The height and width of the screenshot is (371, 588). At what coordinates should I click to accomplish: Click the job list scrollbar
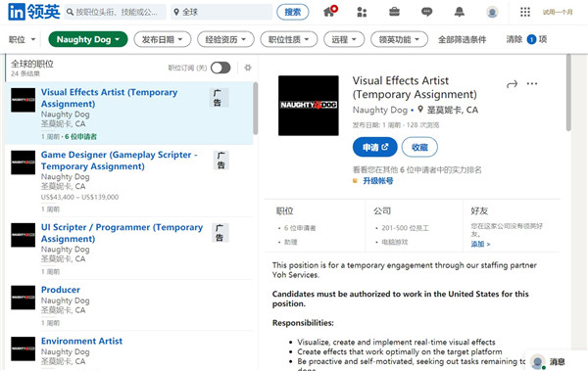pos(255,109)
